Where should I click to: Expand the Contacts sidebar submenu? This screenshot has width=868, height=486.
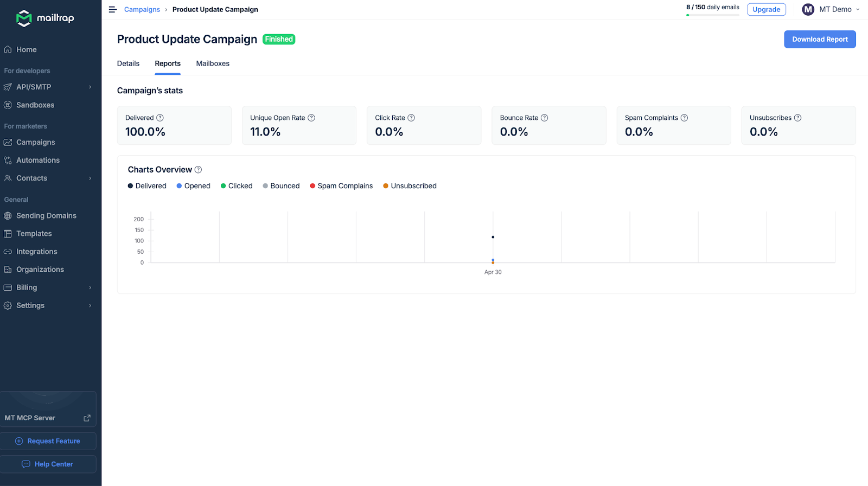tap(90, 178)
